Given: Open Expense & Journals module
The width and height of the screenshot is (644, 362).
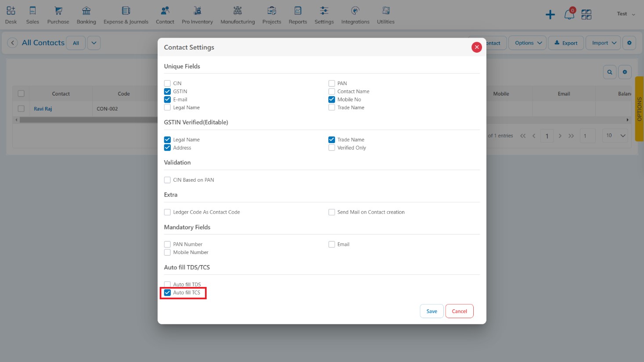Looking at the screenshot, I should [126, 15].
